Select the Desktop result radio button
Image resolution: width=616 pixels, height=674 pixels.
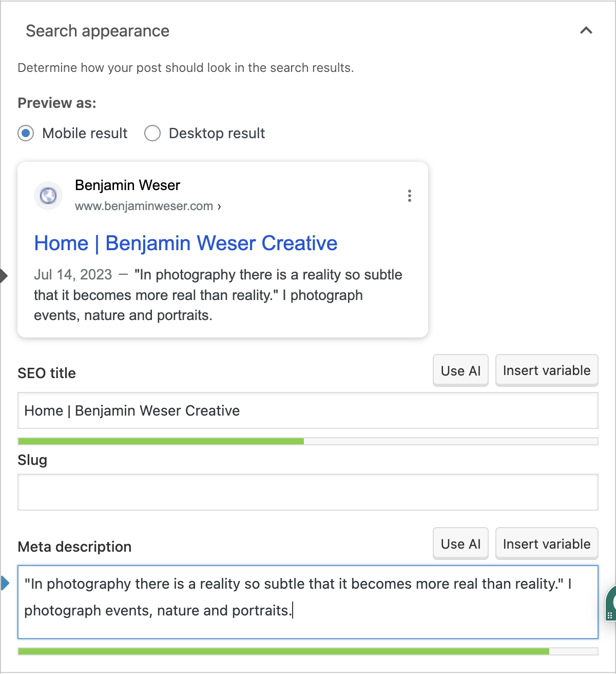(152, 134)
